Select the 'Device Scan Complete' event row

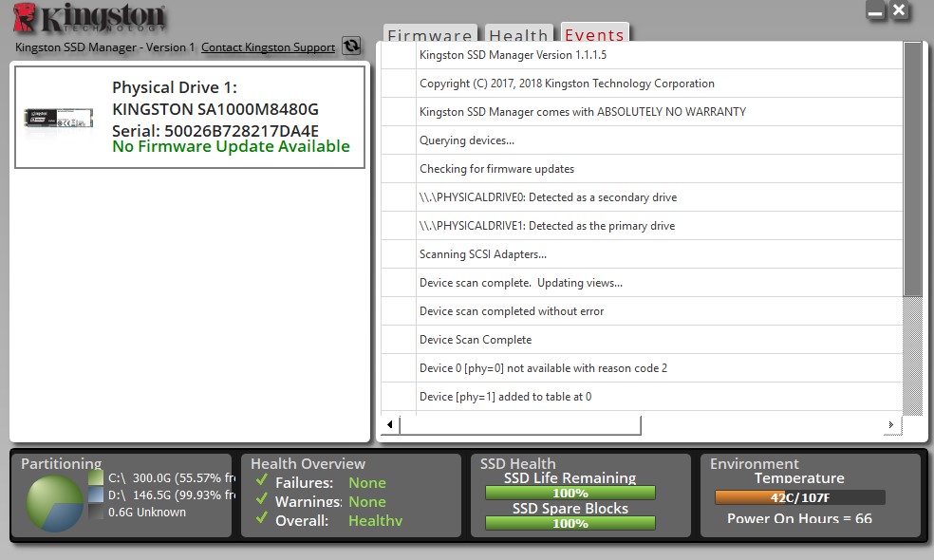click(642, 340)
